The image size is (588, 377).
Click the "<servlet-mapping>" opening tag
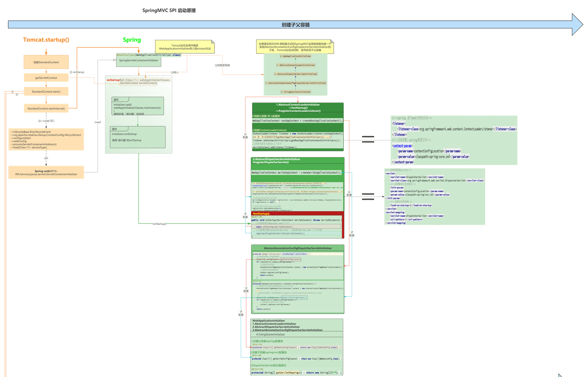[x=395, y=212]
